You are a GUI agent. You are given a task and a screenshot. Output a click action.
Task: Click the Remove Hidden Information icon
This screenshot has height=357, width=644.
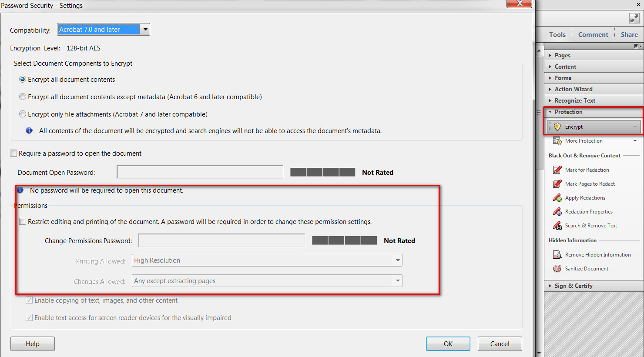(x=557, y=255)
